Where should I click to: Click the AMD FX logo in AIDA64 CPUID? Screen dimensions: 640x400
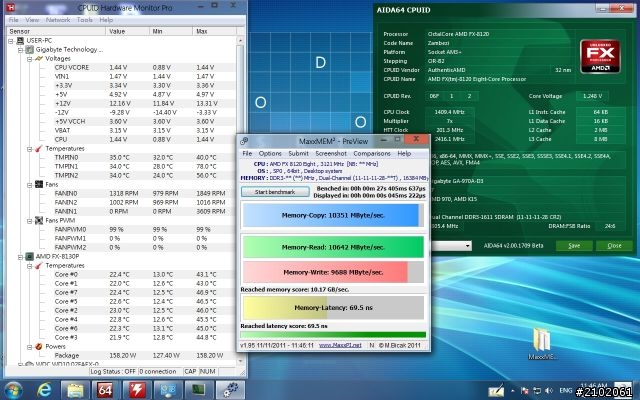pyautogui.click(x=600, y=56)
